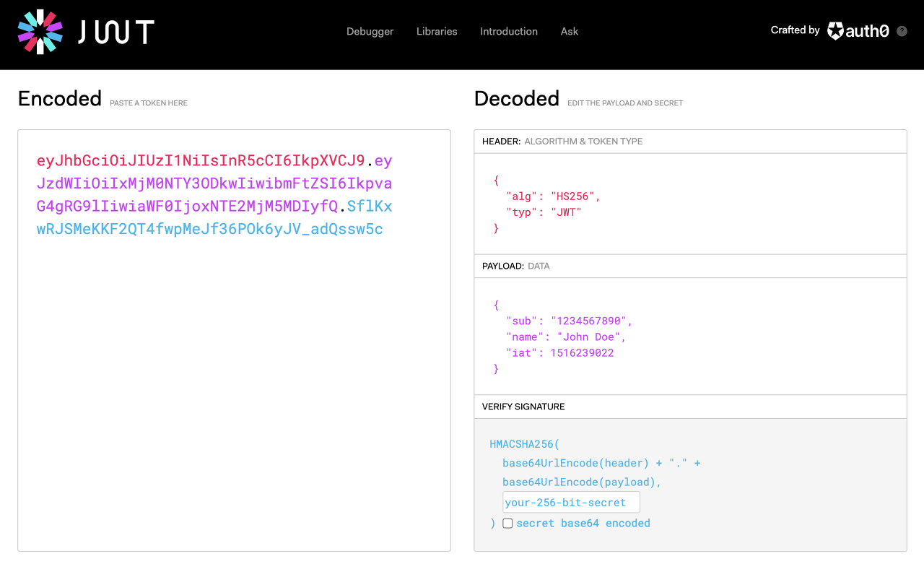
Task: Click the colorful JWT pinwheel logo icon
Action: [40, 32]
